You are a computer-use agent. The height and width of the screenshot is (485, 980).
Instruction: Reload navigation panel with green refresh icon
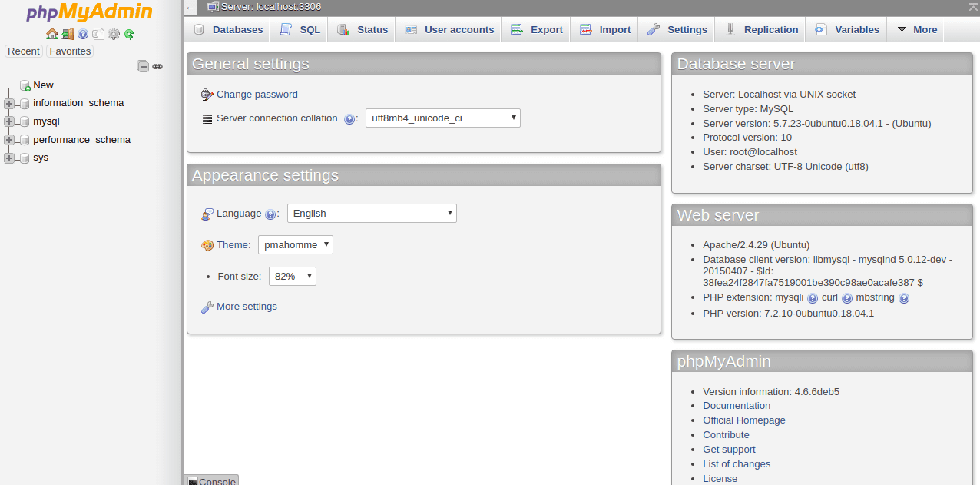[x=129, y=34]
